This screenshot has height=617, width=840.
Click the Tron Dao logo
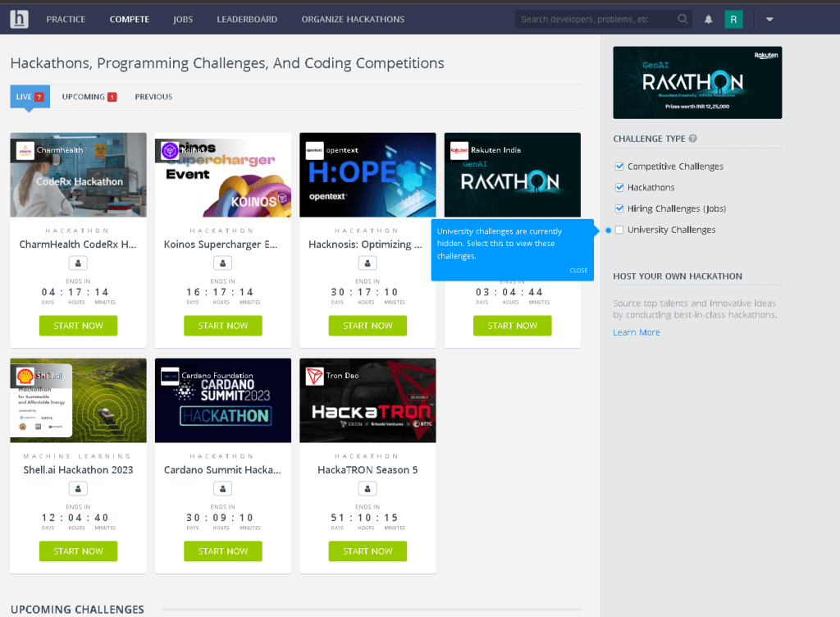[x=314, y=376]
